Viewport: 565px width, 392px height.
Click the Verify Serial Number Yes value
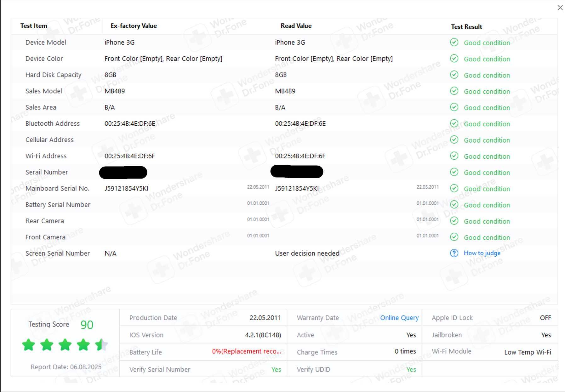276,369
